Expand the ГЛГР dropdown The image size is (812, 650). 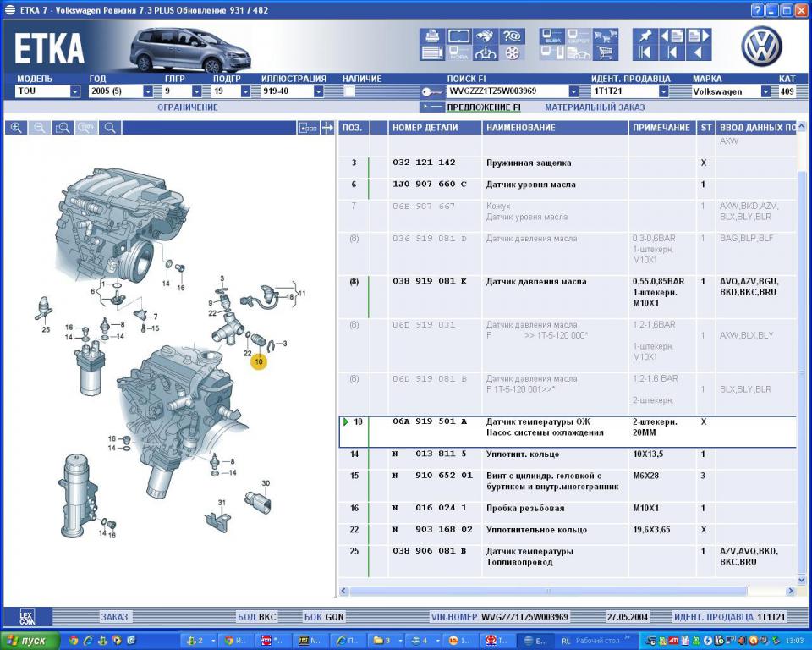pos(197,91)
